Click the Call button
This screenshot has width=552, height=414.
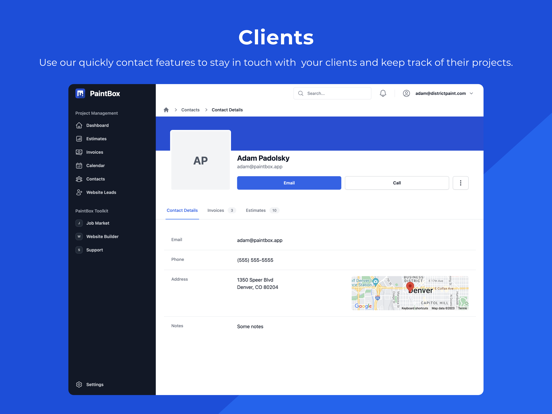point(397,183)
